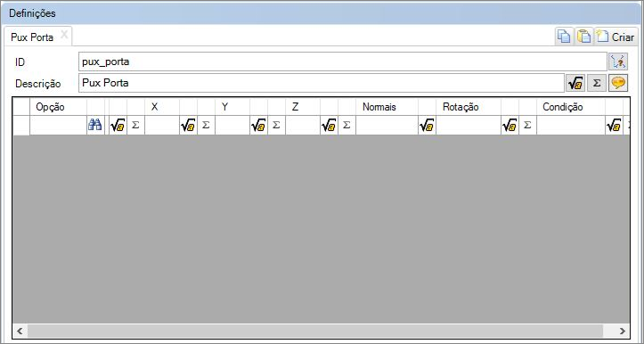Click the empty Z value cell
Screen dimensions: 644x344
click(303, 126)
